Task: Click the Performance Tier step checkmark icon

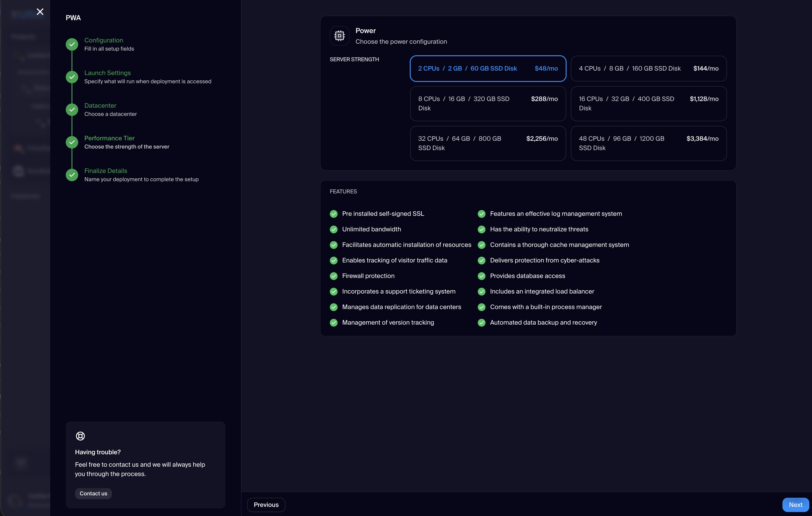Action: point(72,142)
